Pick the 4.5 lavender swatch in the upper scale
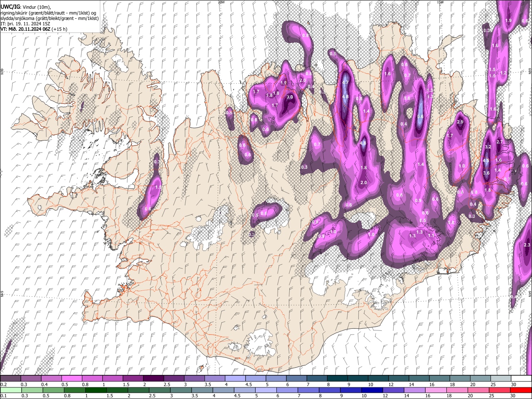This screenshot has width=532, height=399. tap(256, 379)
